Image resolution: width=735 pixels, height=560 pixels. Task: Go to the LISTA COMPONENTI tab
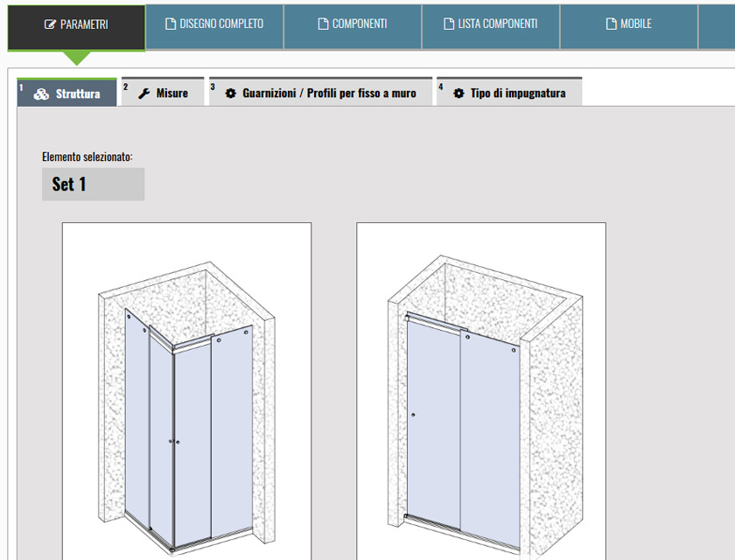pos(491,26)
